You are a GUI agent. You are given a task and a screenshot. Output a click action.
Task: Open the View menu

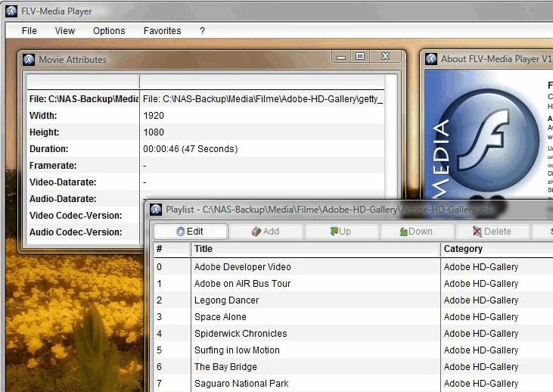click(x=65, y=31)
